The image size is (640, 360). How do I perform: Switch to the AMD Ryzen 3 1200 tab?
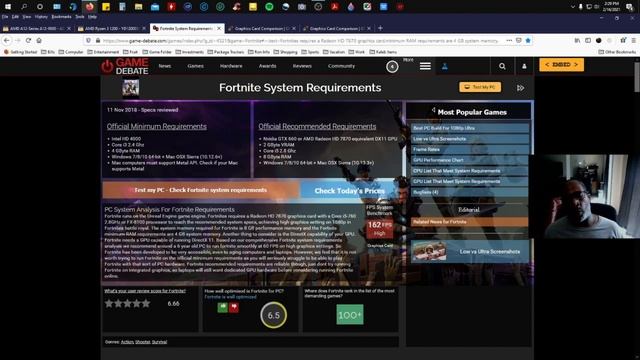coord(111,29)
